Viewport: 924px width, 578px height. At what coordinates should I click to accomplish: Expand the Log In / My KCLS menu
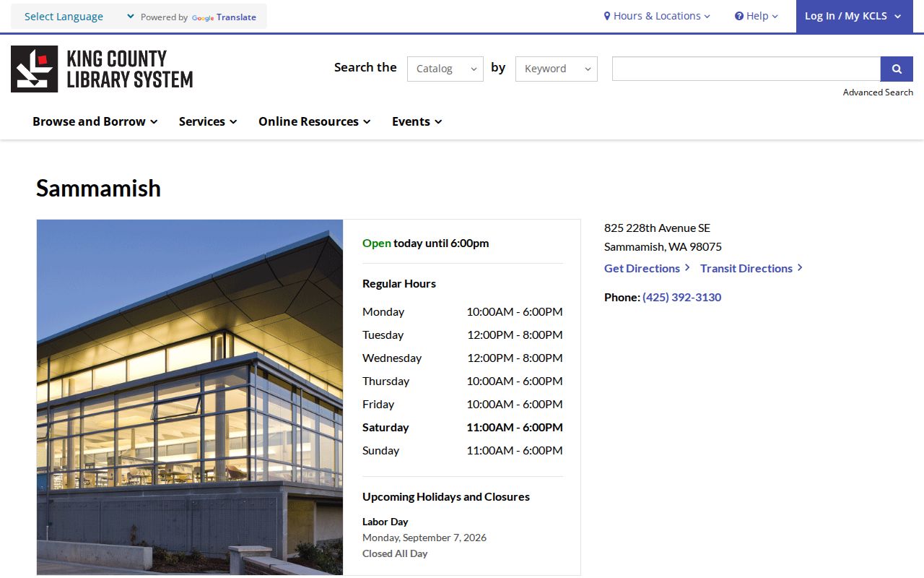(854, 16)
